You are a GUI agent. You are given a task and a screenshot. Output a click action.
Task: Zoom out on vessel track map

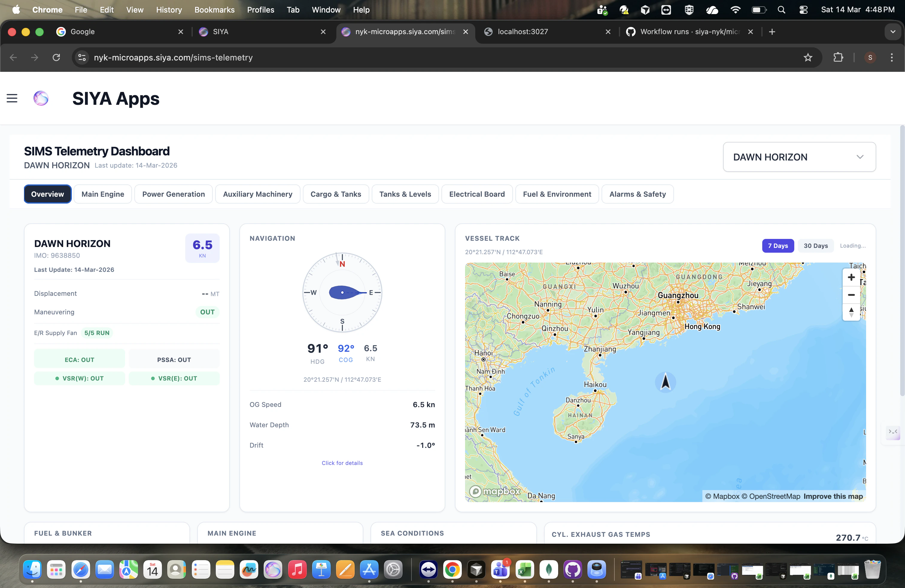pyautogui.click(x=851, y=295)
